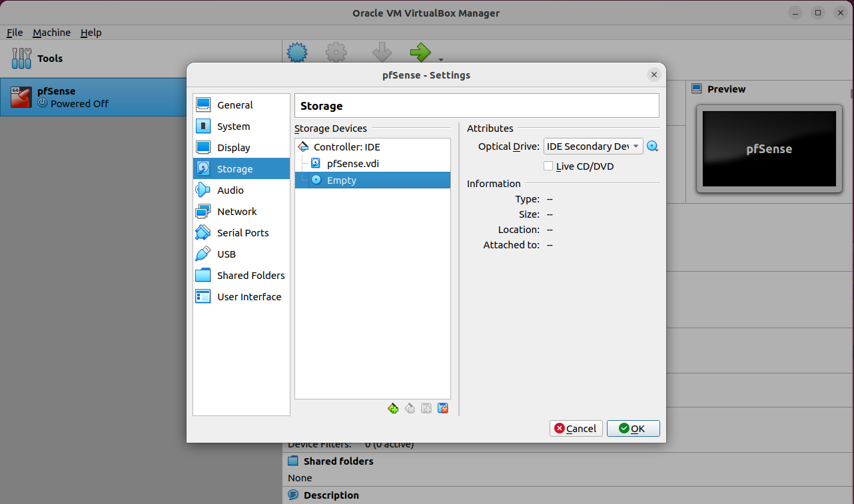Select the Empty optical drive entry
This screenshot has height=504, width=854.
[372, 180]
